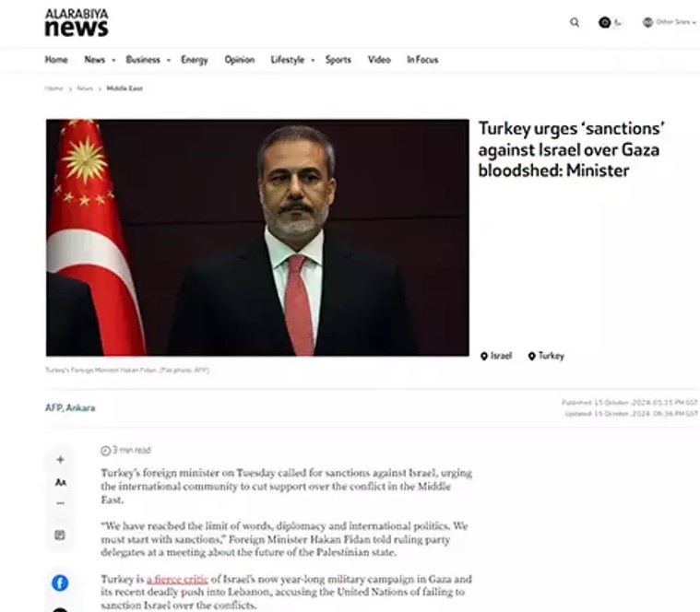The height and width of the screenshot is (612, 700).
Task: Click the Al Arabiya News logo
Action: tap(77, 22)
